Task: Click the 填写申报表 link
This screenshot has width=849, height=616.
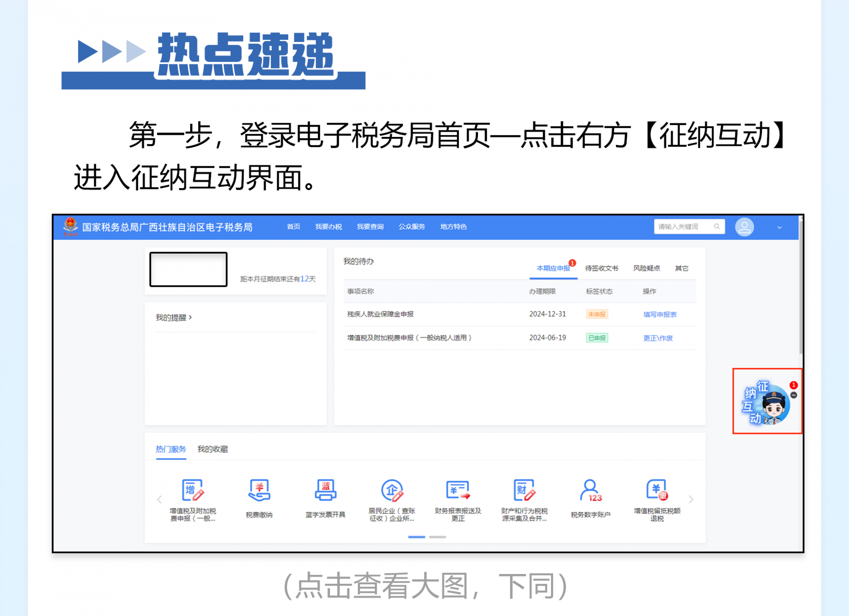Action: [x=660, y=315]
